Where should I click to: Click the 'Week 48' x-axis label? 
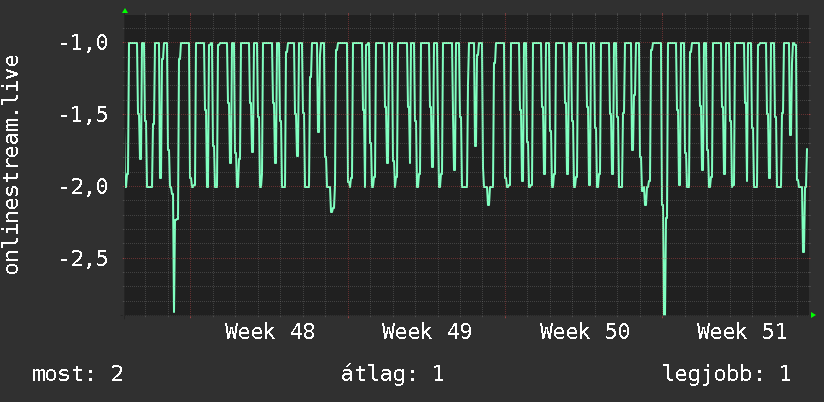(x=270, y=332)
